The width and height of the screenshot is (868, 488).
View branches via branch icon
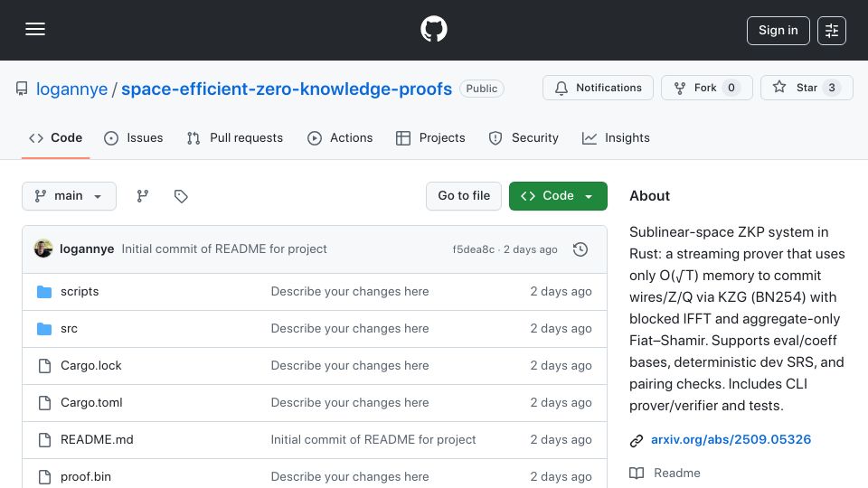tap(143, 196)
